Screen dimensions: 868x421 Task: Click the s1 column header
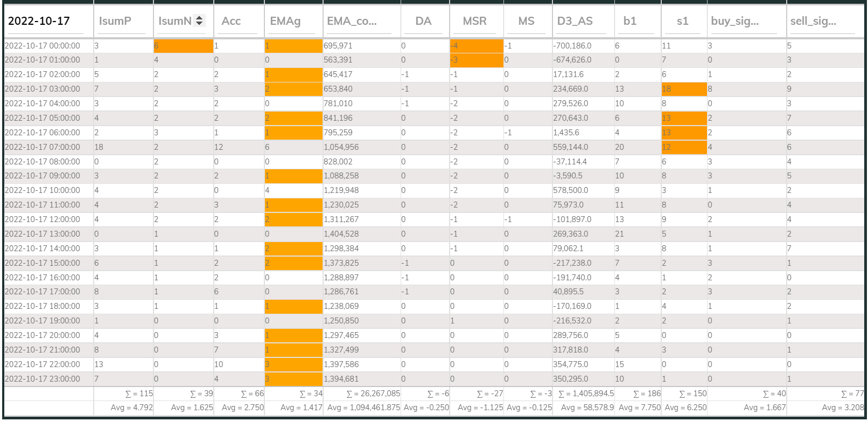tap(682, 21)
